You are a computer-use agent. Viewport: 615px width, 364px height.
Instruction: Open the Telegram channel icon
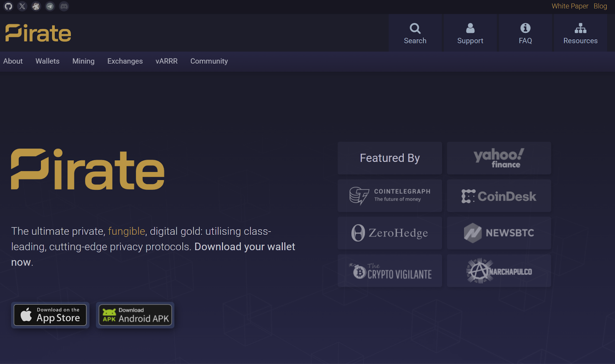(50, 6)
